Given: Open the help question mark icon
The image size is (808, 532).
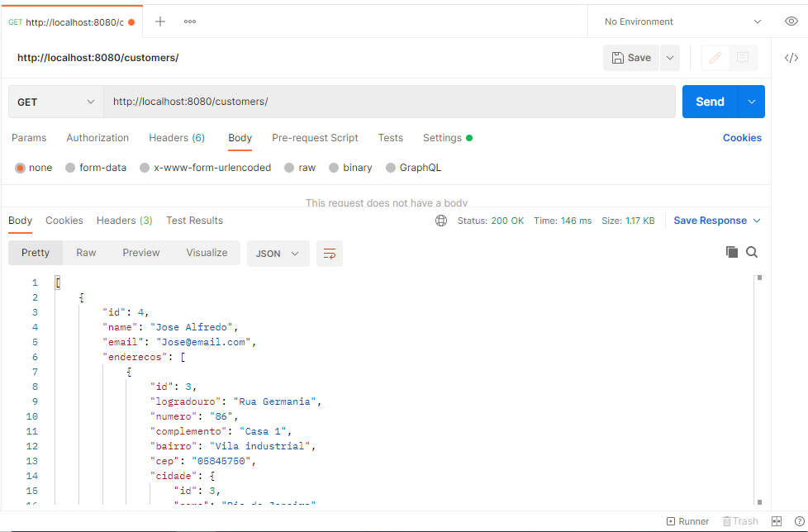Looking at the screenshot, I should [800, 521].
